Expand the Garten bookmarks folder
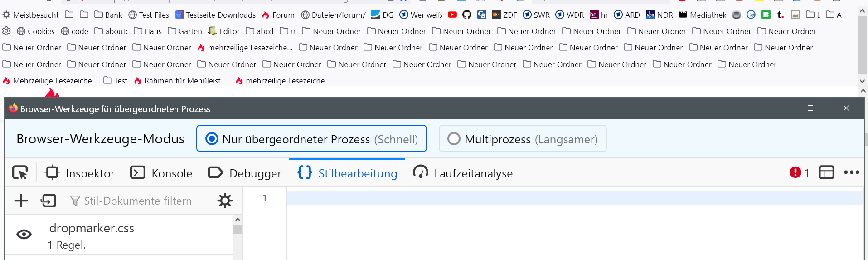The image size is (868, 260). (185, 31)
